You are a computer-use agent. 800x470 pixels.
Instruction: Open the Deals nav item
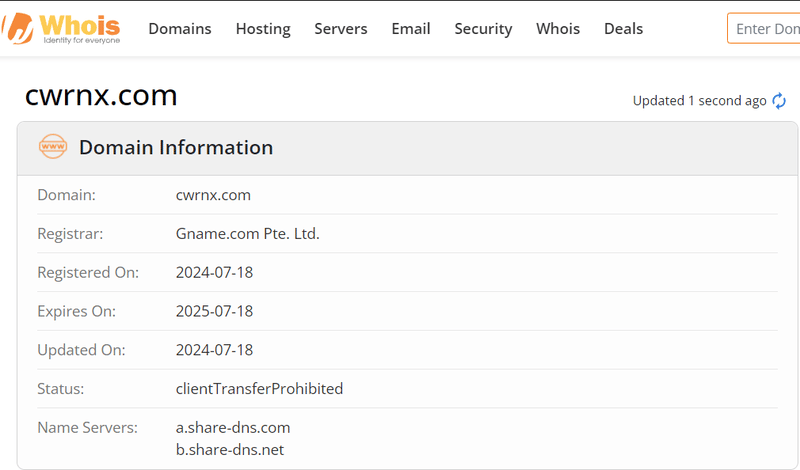pyautogui.click(x=623, y=29)
